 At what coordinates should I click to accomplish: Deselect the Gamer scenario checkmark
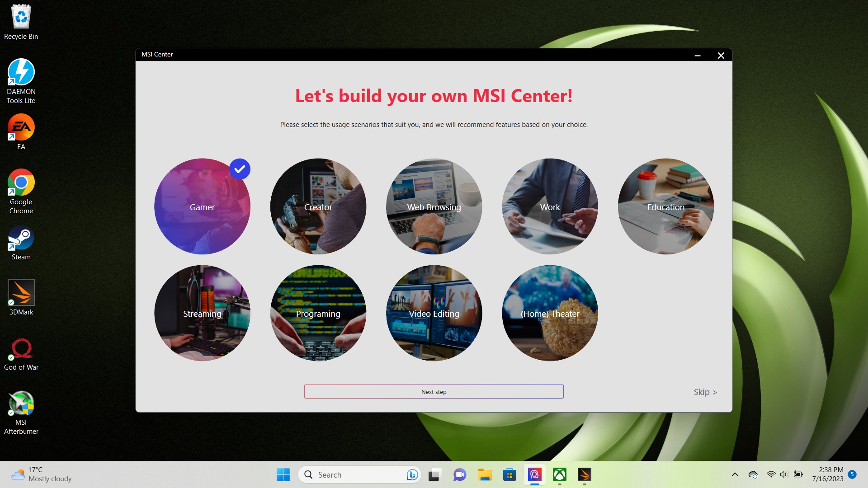[240, 169]
